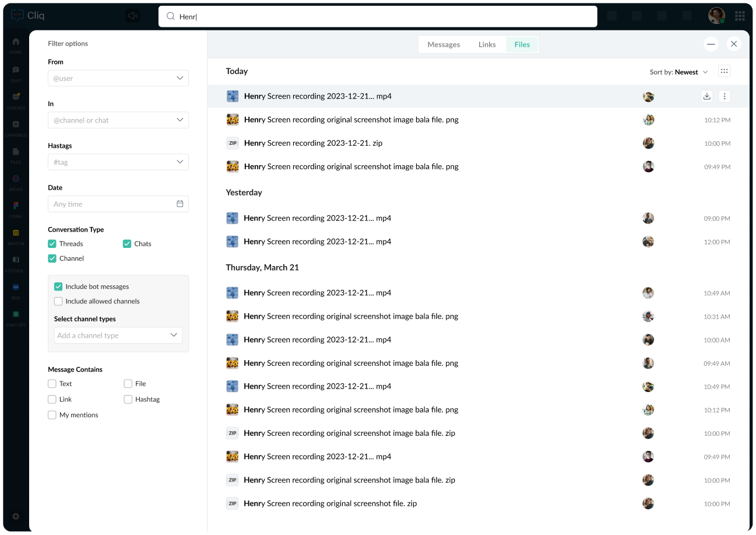Open the calendar icon in Date field
The height and width of the screenshot is (535, 756).
point(180,204)
